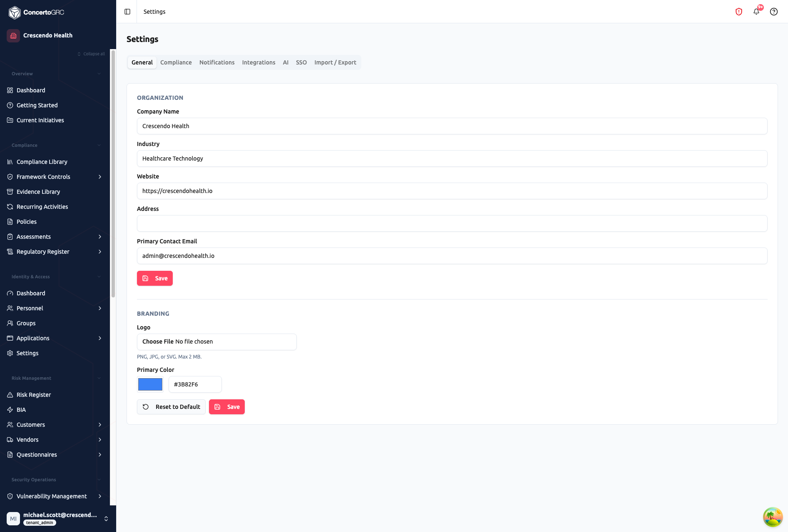788x532 pixels.
Task: Switch to the SSO tab
Action: tap(301, 62)
